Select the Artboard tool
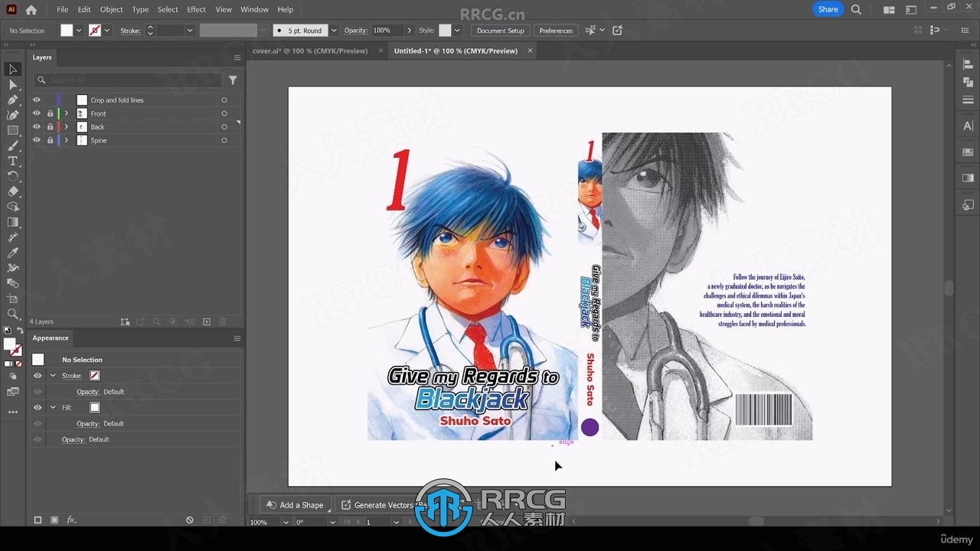This screenshot has width=980, height=551. (x=13, y=298)
